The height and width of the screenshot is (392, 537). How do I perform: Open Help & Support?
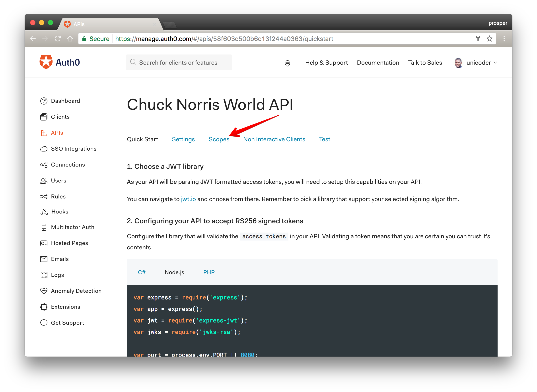tap(326, 63)
